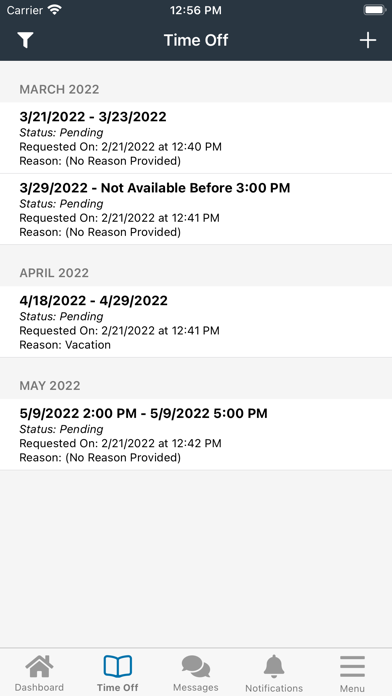Select the Time Off book icon
This screenshot has width=392, height=696.
pyautogui.click(x=118, y=666)
